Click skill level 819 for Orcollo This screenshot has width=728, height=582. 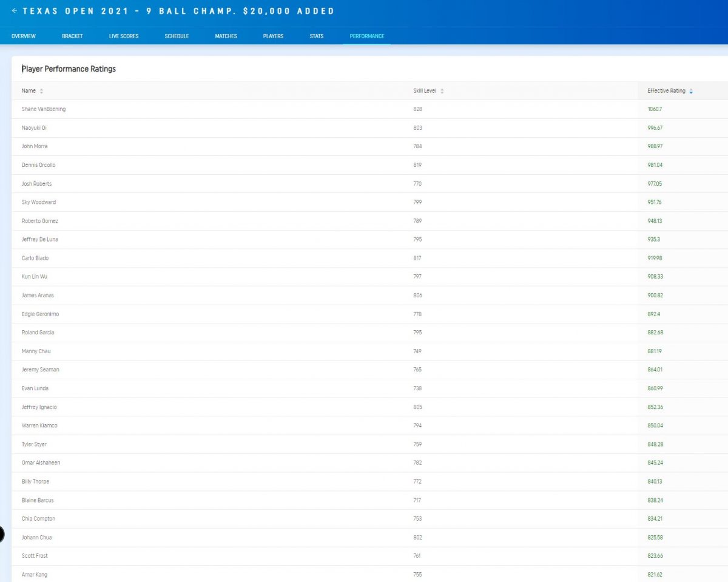[417, 165]
